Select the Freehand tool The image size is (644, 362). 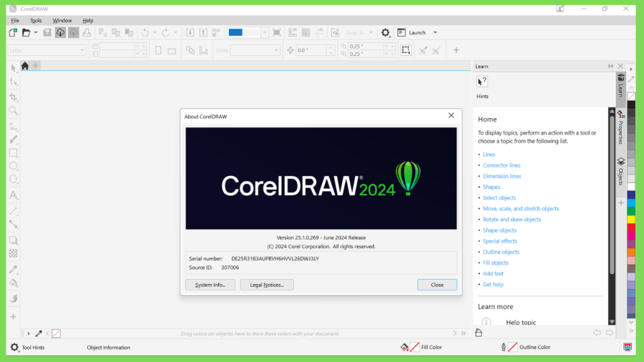[x=14, y=126]
